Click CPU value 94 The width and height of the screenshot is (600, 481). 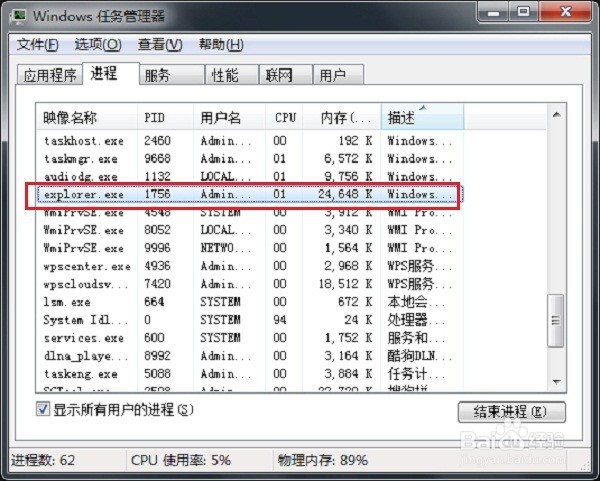pos(280,320)
